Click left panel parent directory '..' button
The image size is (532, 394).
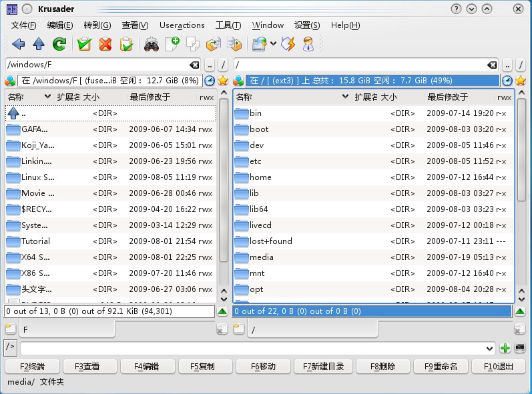(210, 65)
